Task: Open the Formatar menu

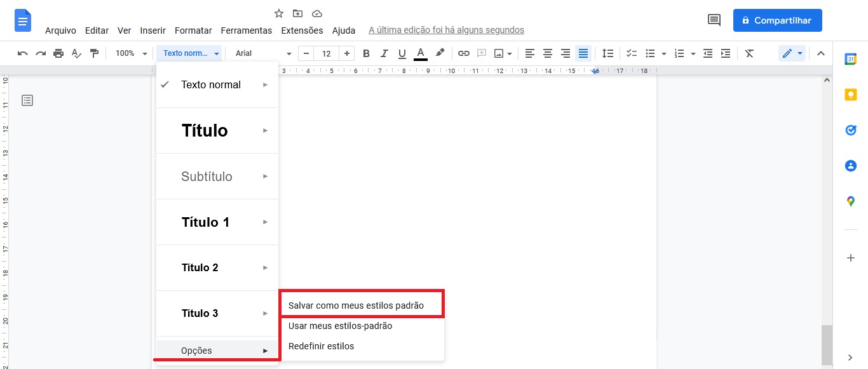Action: [x=193, y=30]
